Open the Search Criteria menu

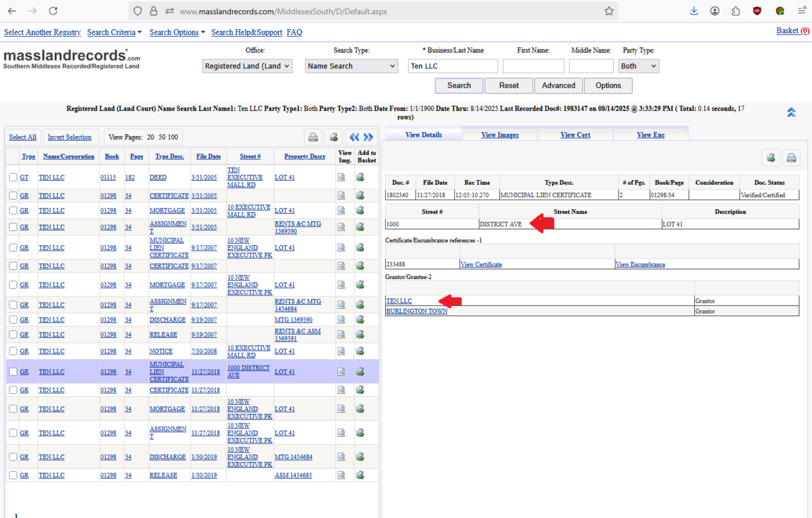tap(114, 33)
